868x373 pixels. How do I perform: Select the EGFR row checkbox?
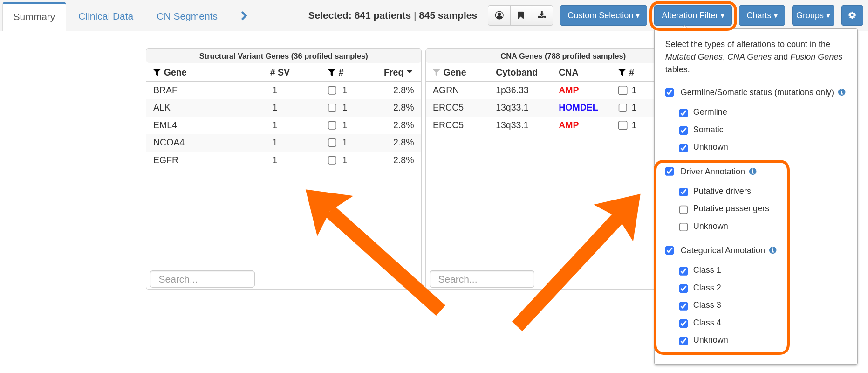332,160
